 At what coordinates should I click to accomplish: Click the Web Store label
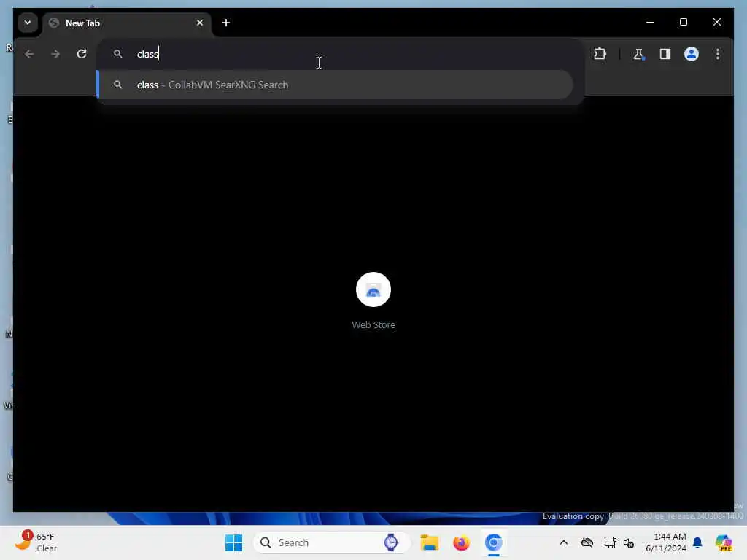coord(373,324)
